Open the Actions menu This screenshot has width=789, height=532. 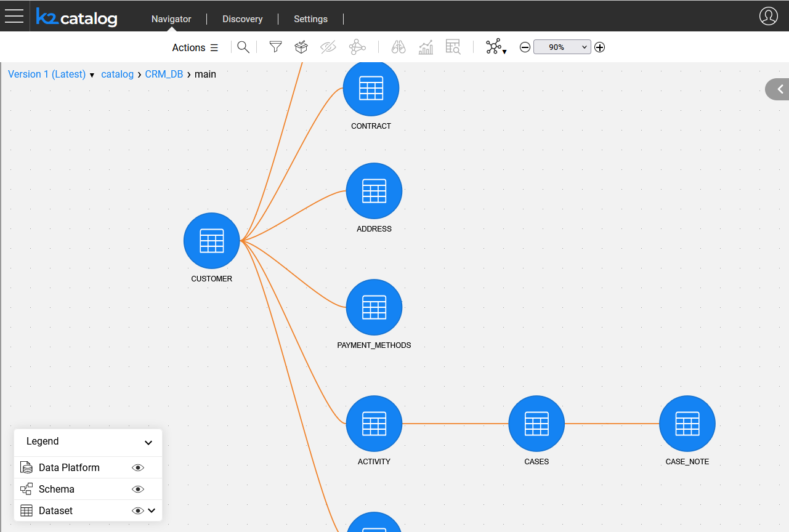195,48
